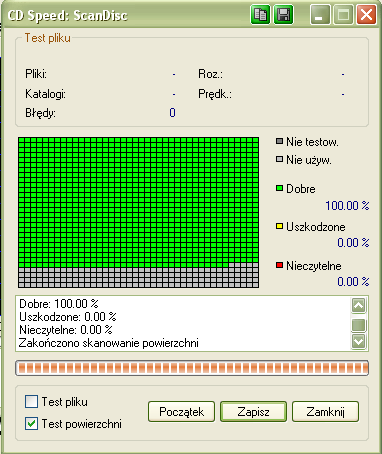
Task: Click the Początek button
Action: pos(181,412)
